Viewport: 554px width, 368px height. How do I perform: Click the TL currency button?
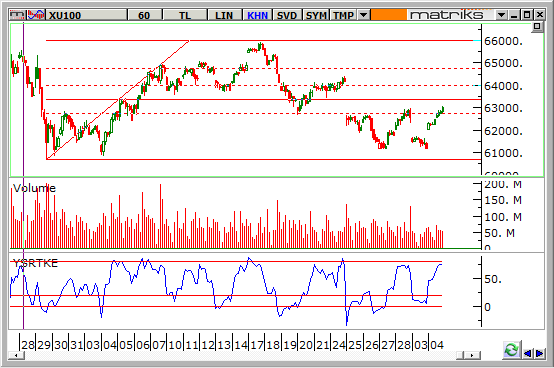185,15
